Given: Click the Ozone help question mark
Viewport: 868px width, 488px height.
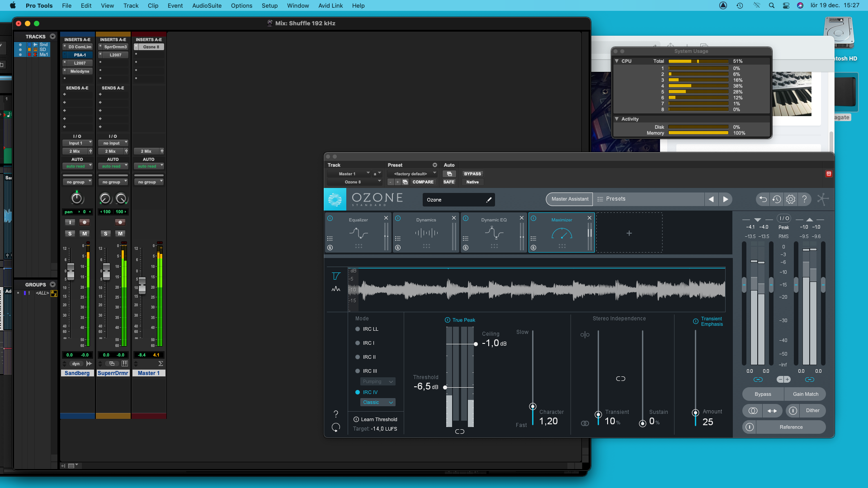Looking at the screenshot, I should click(x=804, y=199).
